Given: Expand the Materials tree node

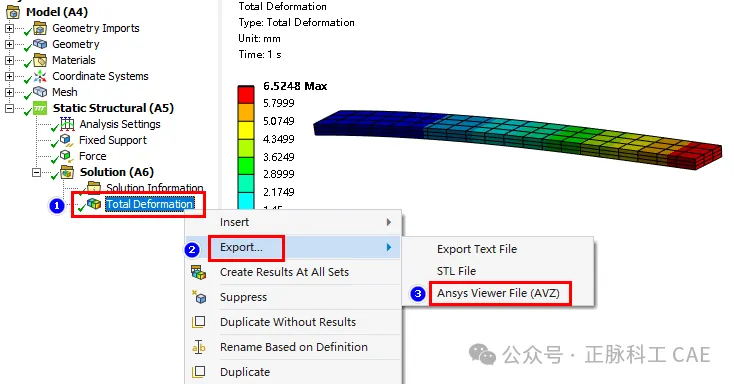Looking at the screenshot, I should [x=9, y=60].
